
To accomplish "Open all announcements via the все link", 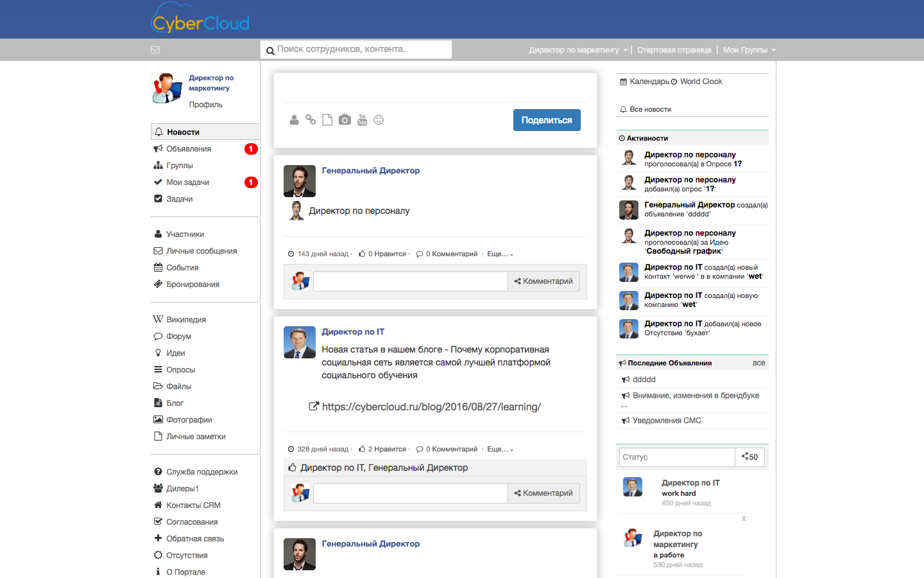I will (x=759, y=363).
